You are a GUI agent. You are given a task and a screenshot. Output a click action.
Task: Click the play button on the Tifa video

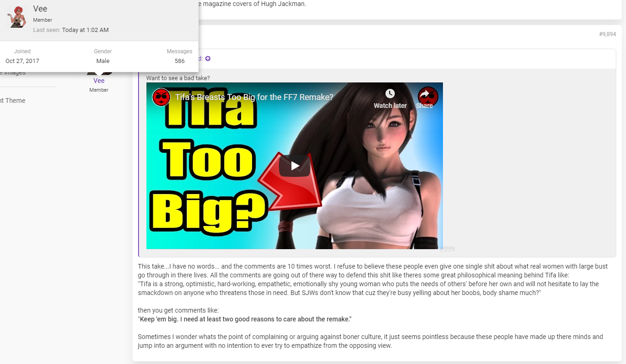point(295,166)
